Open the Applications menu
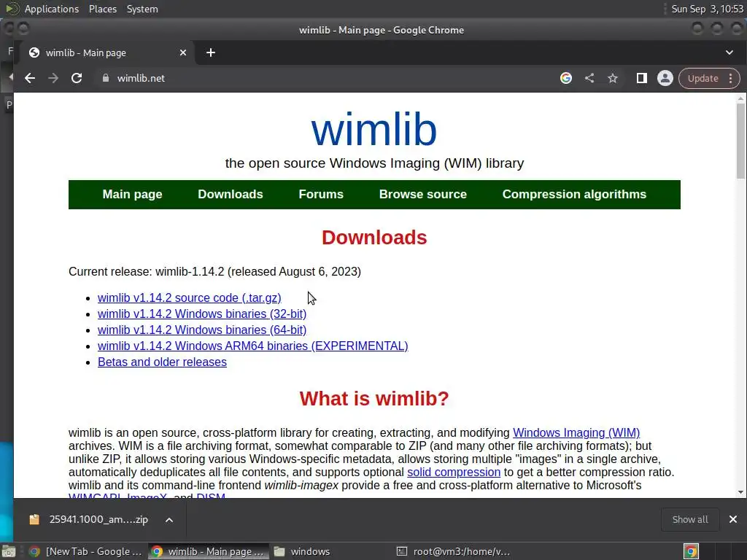This screenshot has width=747, height=560. point(52,9)
